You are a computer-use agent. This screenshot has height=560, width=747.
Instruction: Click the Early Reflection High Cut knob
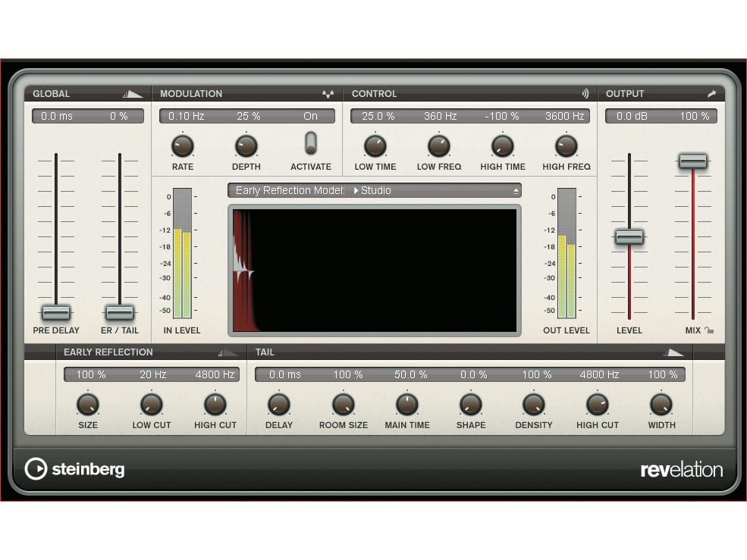[x=215, y=405]
